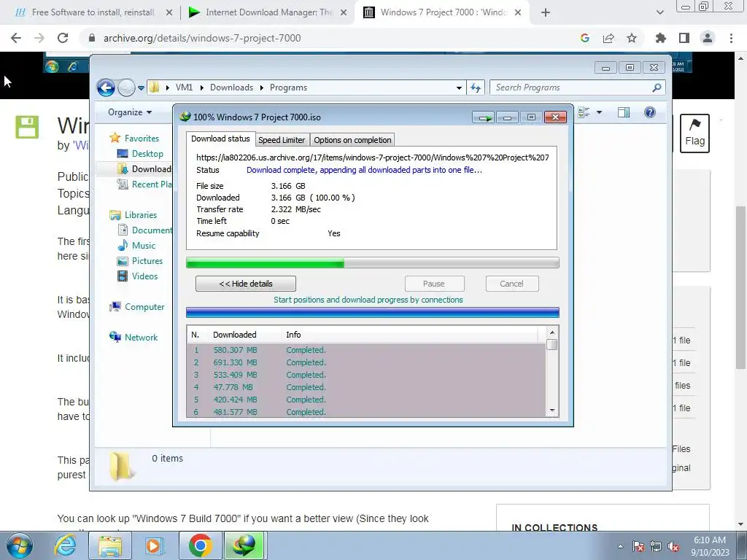The width and height of the screenshot is (747, 560).
Task: Click the Cancel button in IDM dialog
Action: [x=511, y=284]
